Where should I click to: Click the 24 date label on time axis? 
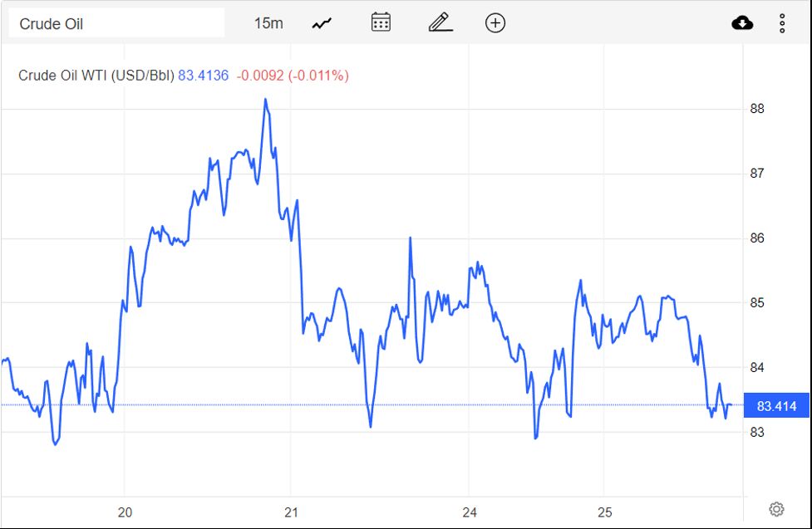pyautogui.click(x=470, y=512)
